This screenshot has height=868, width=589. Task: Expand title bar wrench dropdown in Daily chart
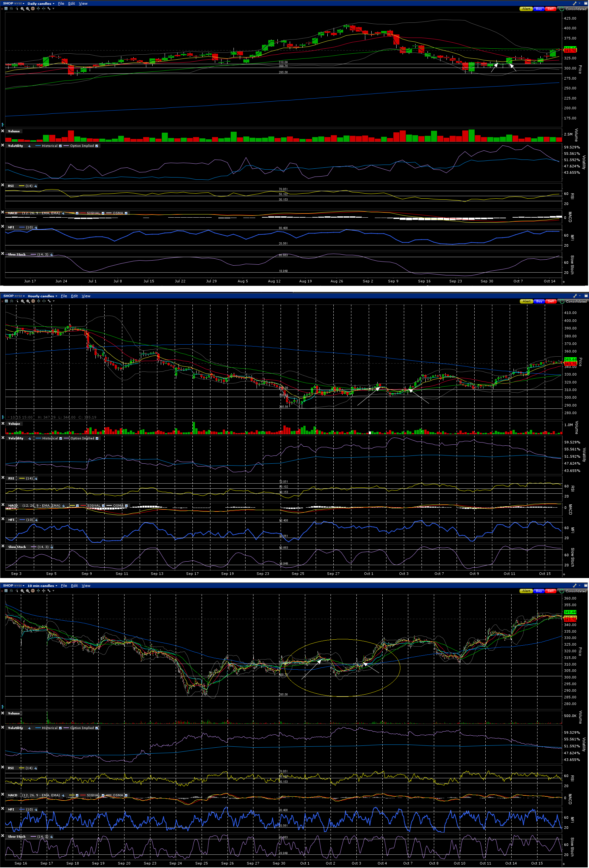pos(579,3)
